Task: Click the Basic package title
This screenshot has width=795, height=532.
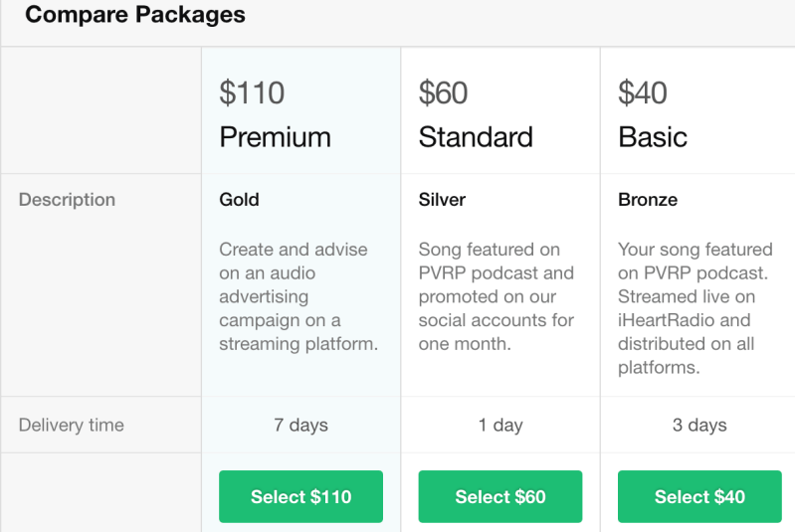Action: pos(653,136)
